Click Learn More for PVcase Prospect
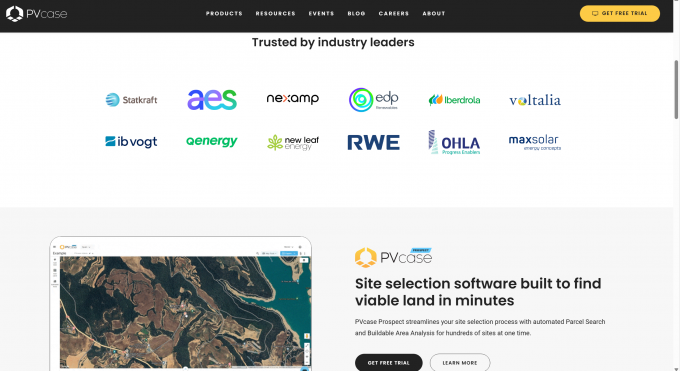The width and height of the screenshot is (680, 371). point(460,363)
